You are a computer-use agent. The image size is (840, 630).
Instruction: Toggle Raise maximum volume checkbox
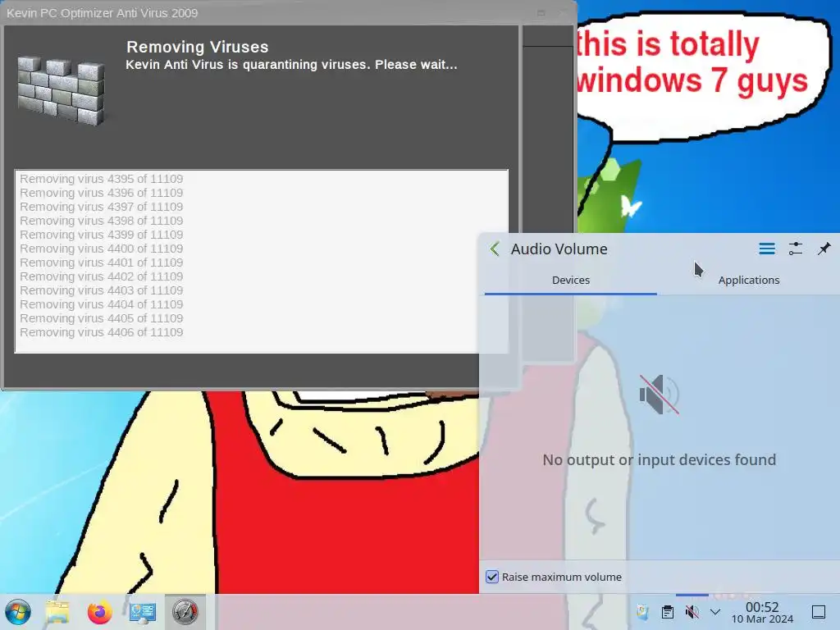[x=492, y=577]
